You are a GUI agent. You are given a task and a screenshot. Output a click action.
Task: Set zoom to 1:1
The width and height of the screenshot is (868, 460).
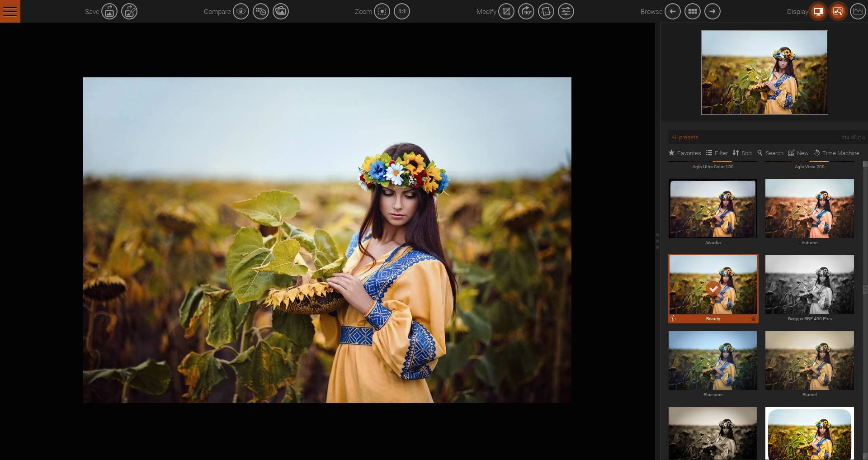point(402,11)
